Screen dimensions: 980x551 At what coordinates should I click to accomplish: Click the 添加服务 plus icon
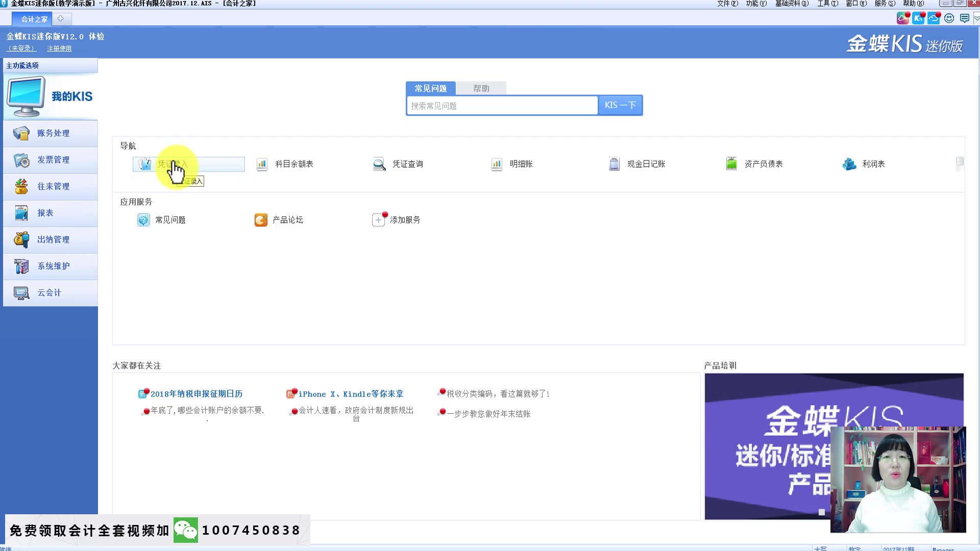[x=378, y=220]
